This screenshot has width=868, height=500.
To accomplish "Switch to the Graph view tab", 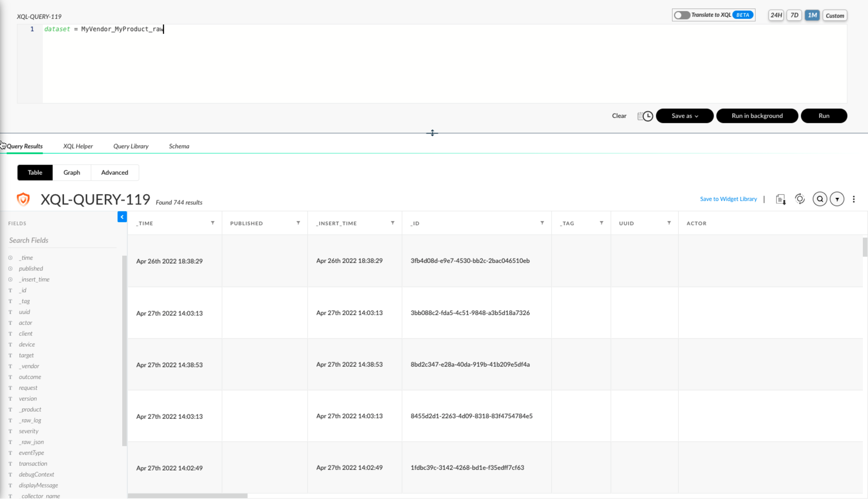I will click(x=71, y=172).
